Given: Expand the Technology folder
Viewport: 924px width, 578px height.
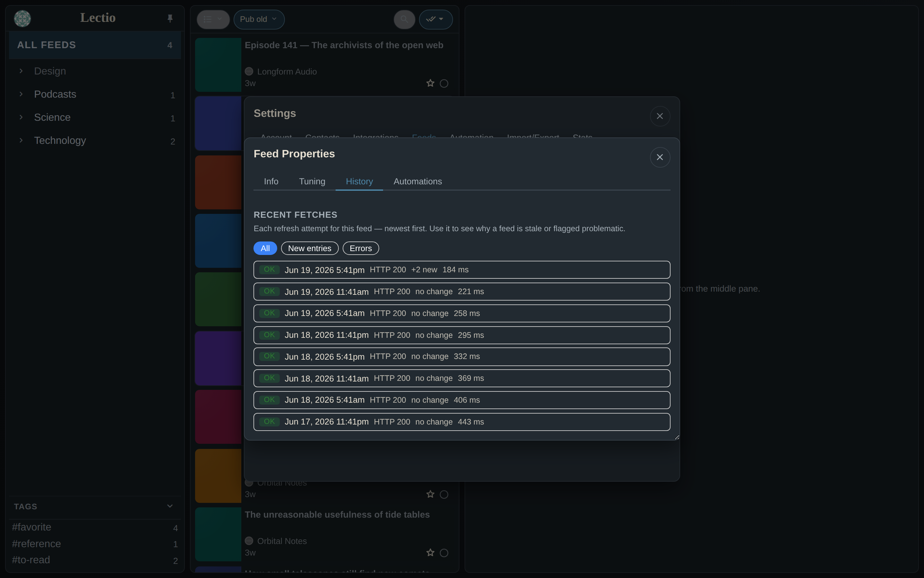Looking at the screenshot, I should point(21,140).
